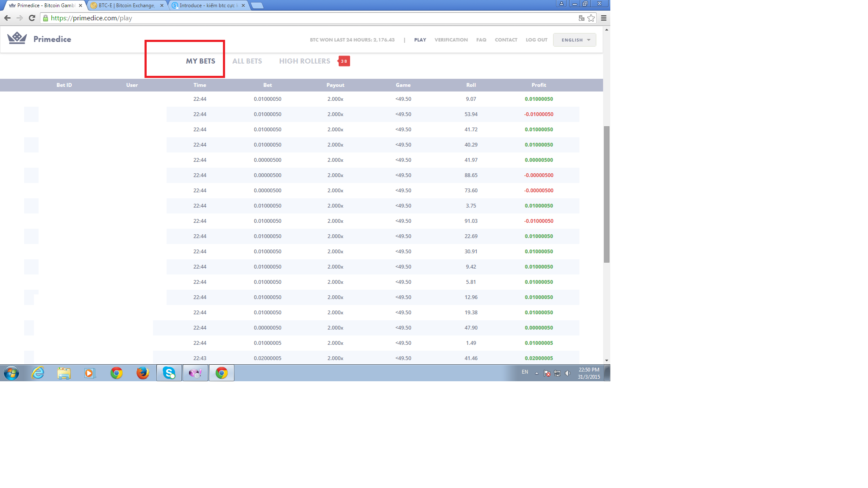
Task: Launch Firefox from the taskbar
Action: click(142, 373)
